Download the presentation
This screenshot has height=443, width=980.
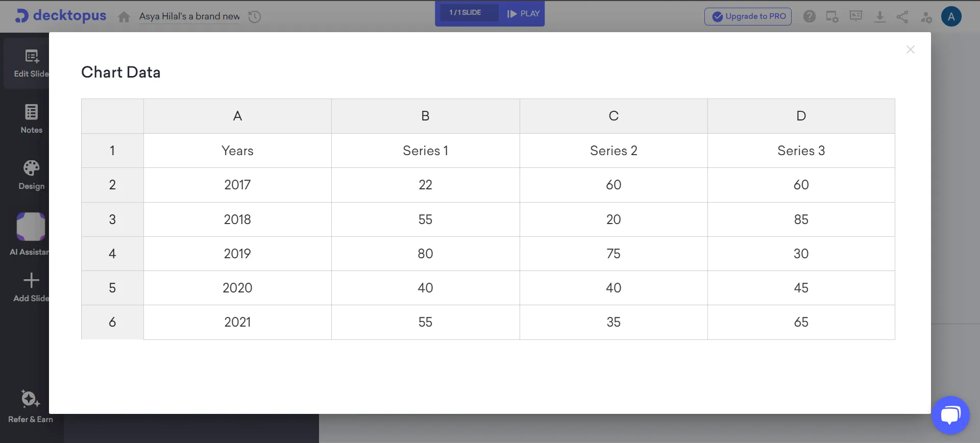(x=879, y=16)
